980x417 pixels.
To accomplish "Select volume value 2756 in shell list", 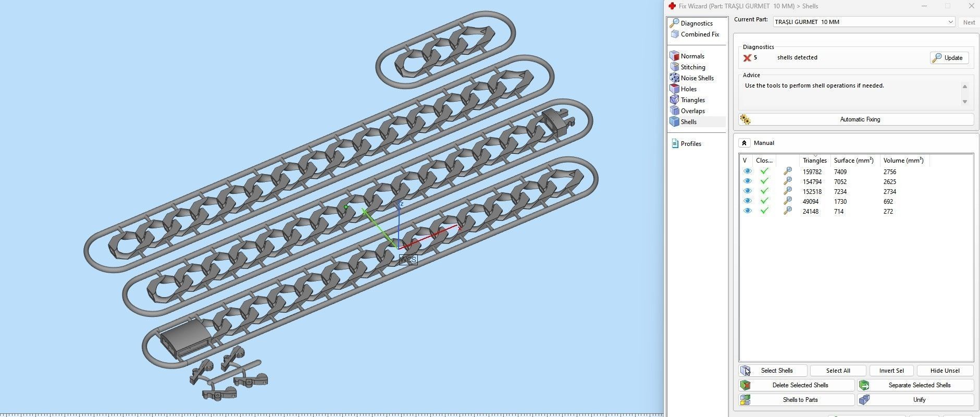I will pos(889,172).
